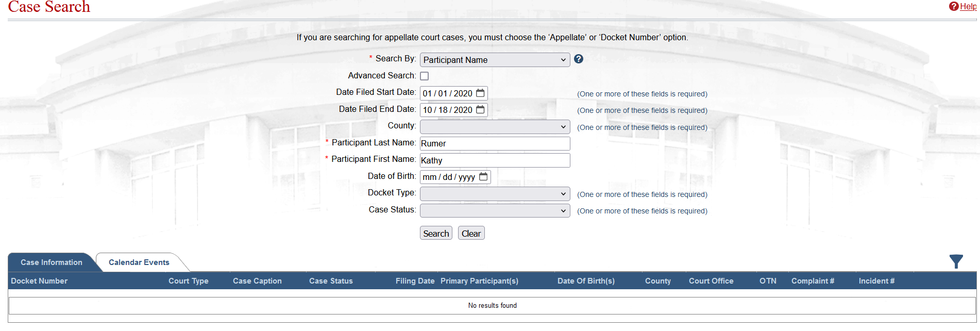Click the Participant First Name field

pos(495,160)
